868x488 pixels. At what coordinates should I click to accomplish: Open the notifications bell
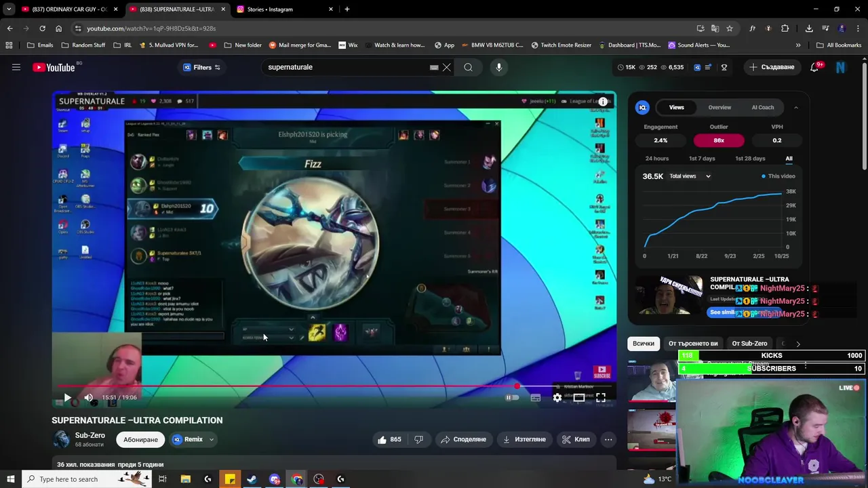[x=814, y=67]
